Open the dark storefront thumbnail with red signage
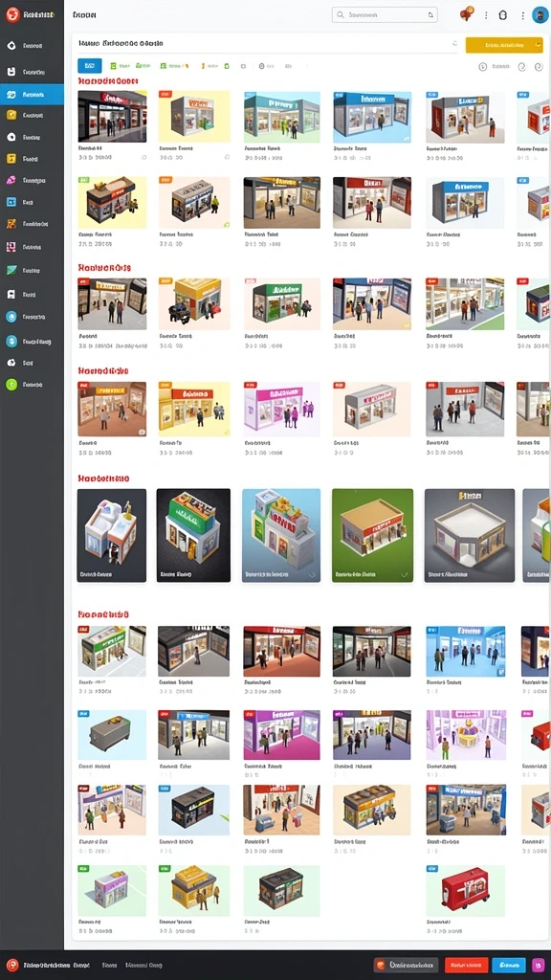 (x=113, y=117)
